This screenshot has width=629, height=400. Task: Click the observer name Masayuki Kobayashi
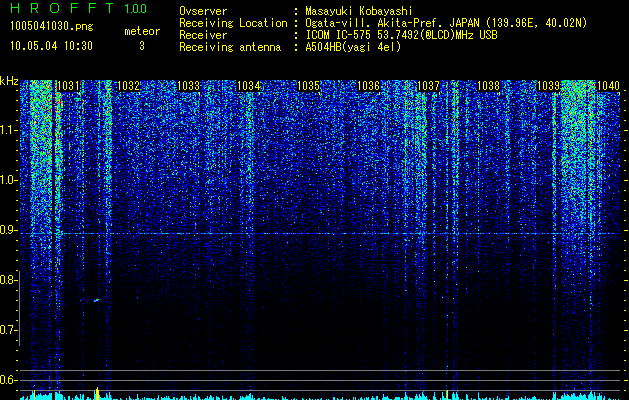[358, 11]
